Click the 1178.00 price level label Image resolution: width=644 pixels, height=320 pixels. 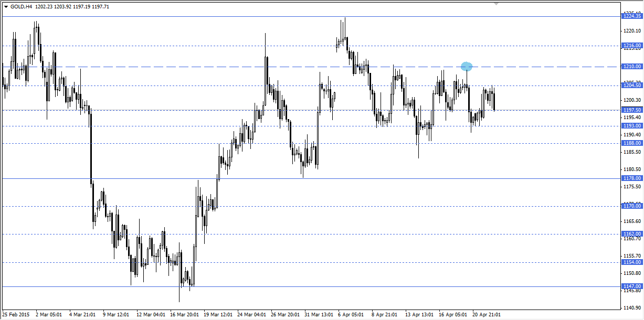pos(632,178)
